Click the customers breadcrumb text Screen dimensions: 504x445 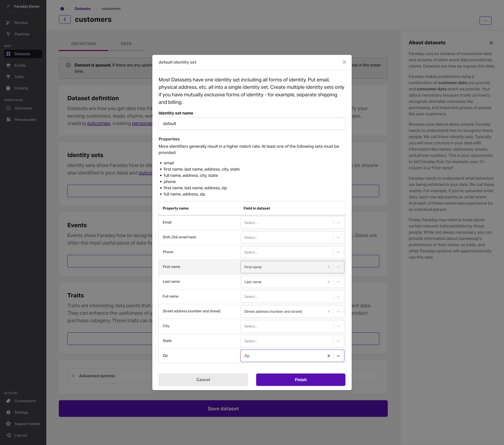111,9
